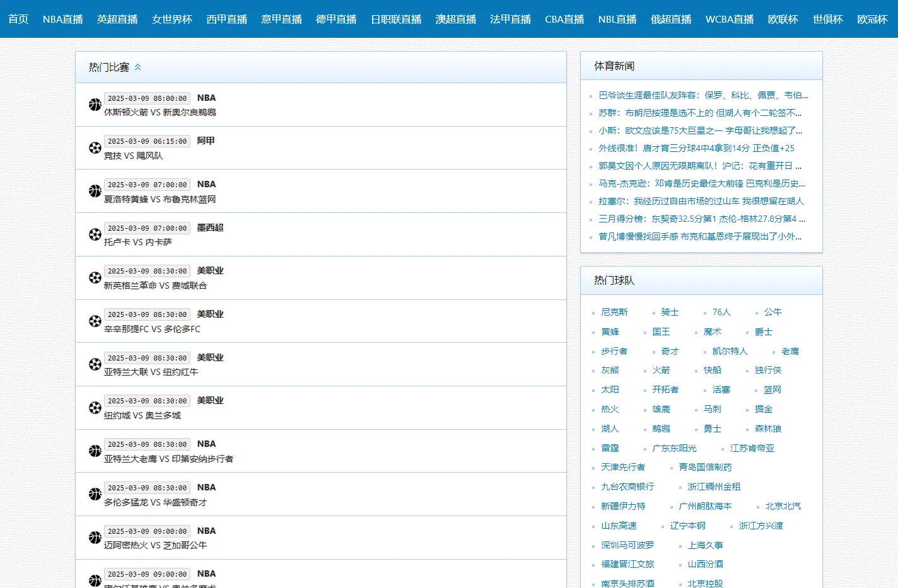898x588 pixels.
Task: Read the news starting with 马克-杰克逊：邓肯
Action: 702,183
